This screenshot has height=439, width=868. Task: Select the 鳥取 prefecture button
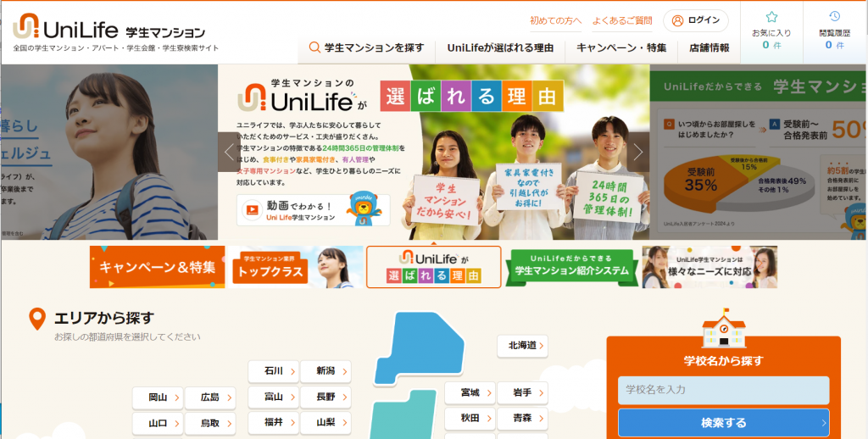coord(210,424)
